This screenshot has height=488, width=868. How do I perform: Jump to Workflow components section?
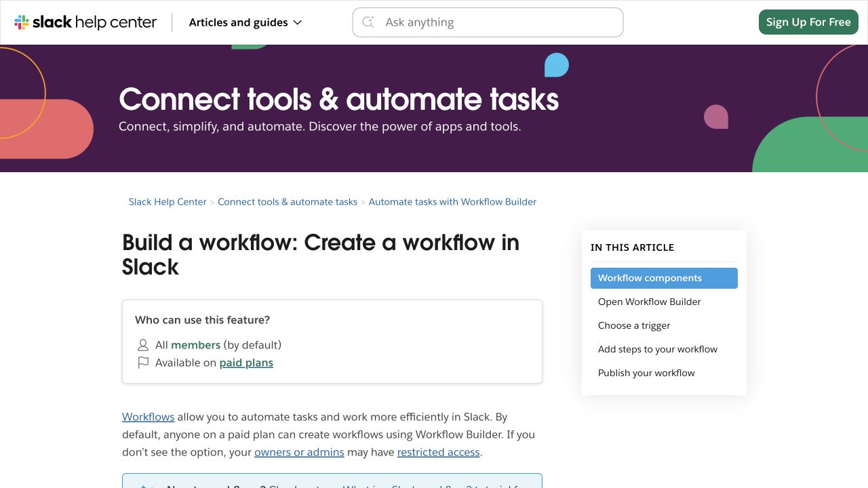pos(664,278)
